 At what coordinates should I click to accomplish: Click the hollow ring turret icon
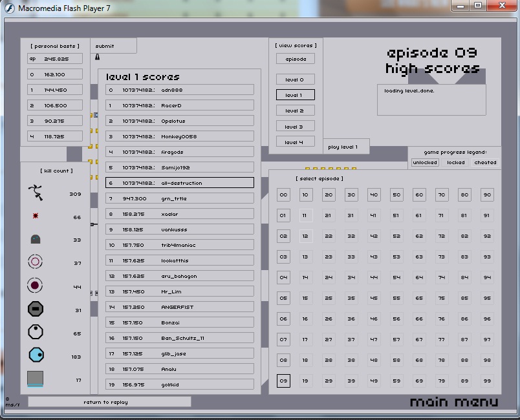(x=36, y=262)
